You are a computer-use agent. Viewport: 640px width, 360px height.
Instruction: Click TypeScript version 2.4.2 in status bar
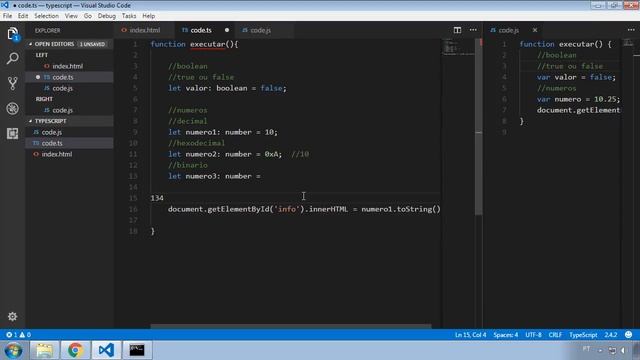click(x=611, y=335)
